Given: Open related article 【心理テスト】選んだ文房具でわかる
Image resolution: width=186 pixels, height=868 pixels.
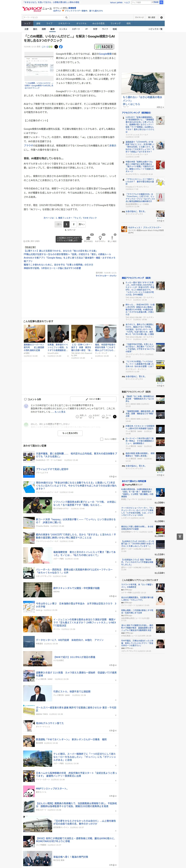Looking at the screenshot, I should [x=60, y=251].
